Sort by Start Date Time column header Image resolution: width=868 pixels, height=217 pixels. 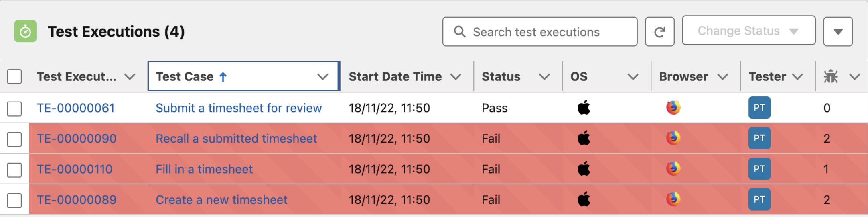[x=395, y=76]
